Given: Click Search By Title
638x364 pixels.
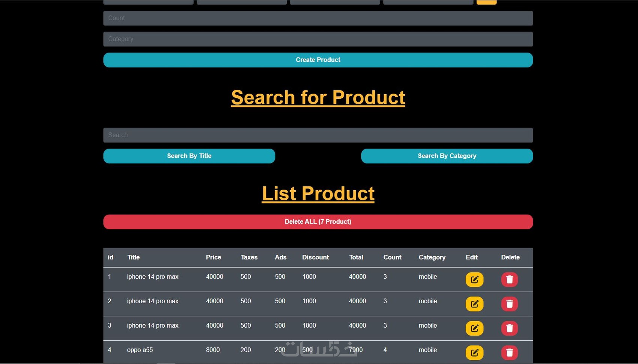Looking at the screenshot, I should (189, 156).
